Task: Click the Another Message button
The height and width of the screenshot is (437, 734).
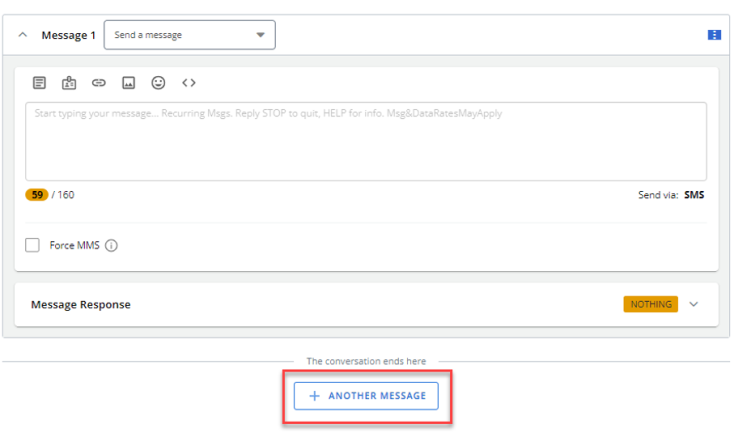Action: tap(367, 396)
